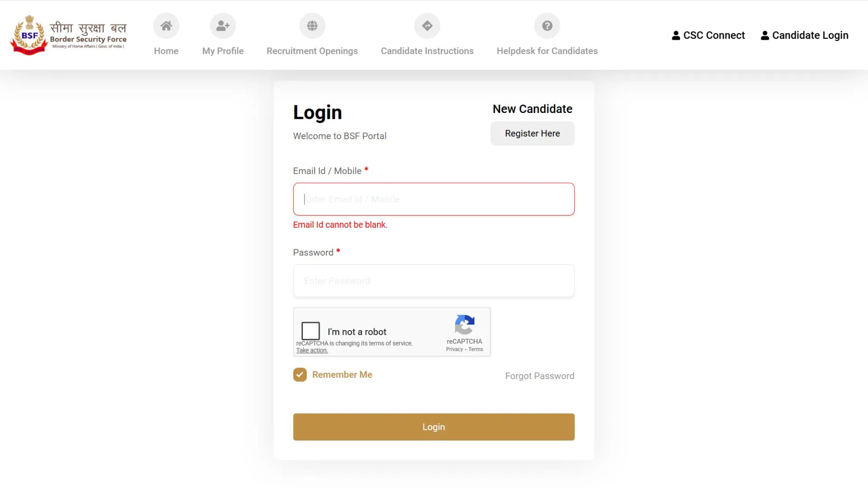Focus the Email Id / Mobile field
The image size is (868, 488).
click(x=434, y=199)
